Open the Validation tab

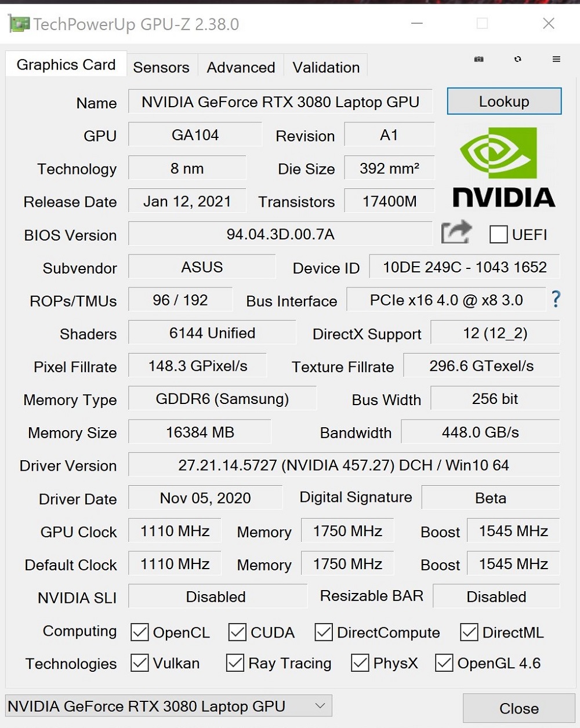click(326, 67)
